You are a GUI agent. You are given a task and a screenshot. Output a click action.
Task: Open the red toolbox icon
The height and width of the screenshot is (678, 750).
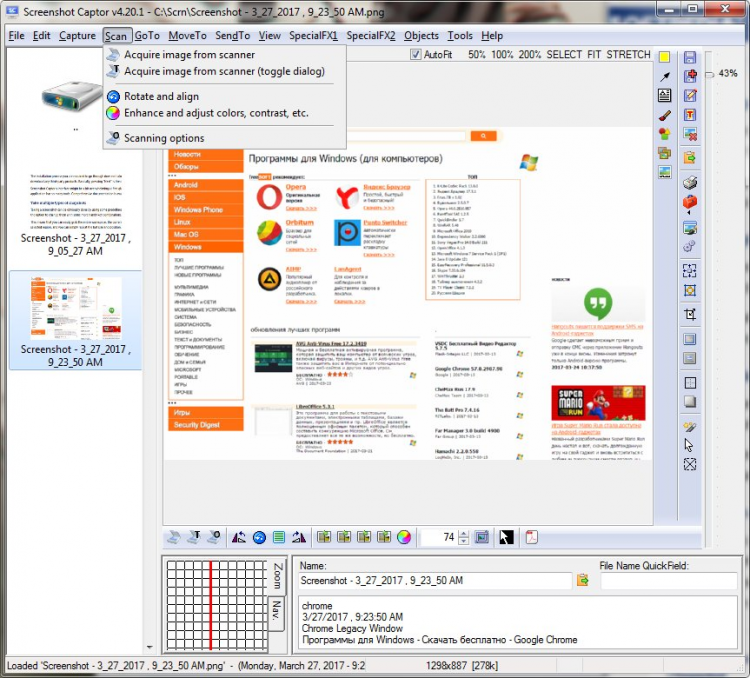coord(690,202)
